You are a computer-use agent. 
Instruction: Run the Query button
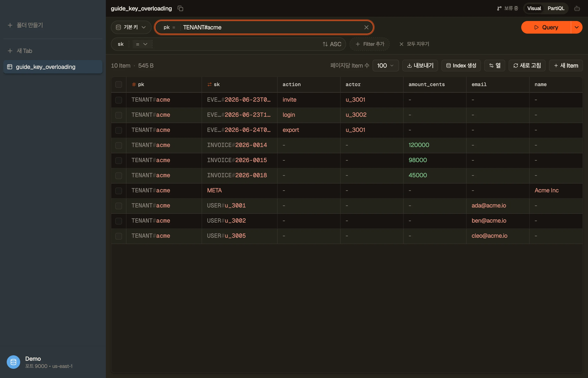546,27
